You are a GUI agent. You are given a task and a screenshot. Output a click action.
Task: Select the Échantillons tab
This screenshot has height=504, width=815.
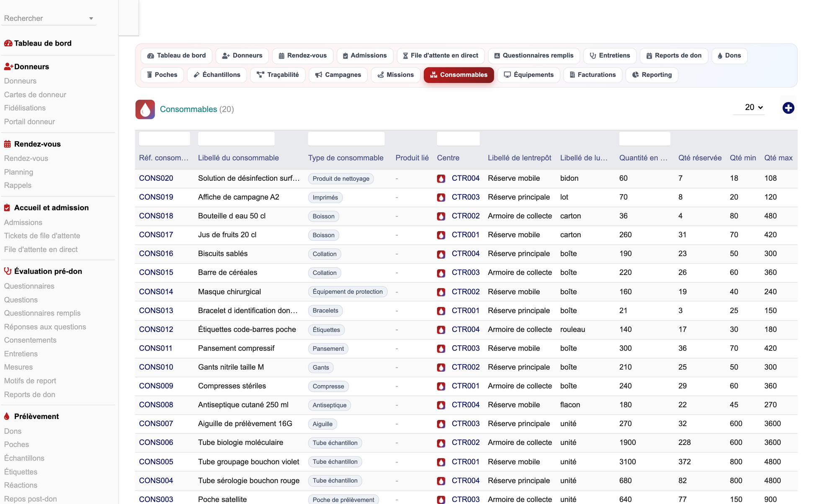click(x=217, y=75)
